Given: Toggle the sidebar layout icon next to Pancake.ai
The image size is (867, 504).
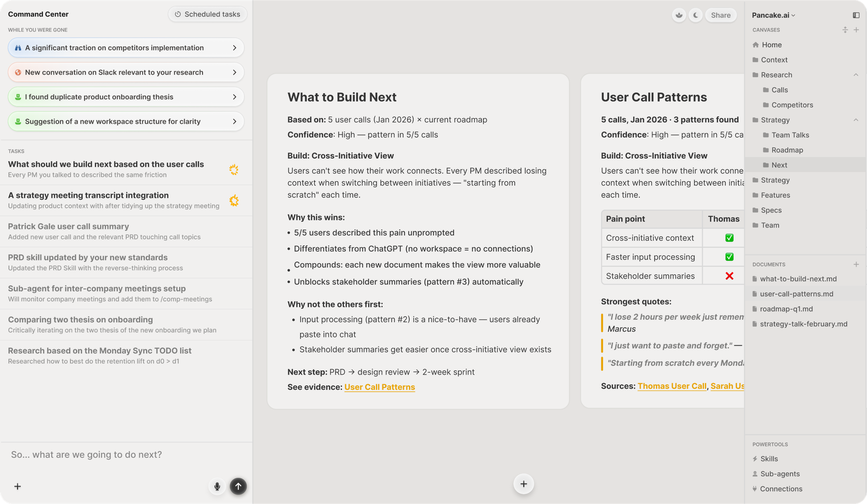Looking at the screenshot, I should [857, 15].
